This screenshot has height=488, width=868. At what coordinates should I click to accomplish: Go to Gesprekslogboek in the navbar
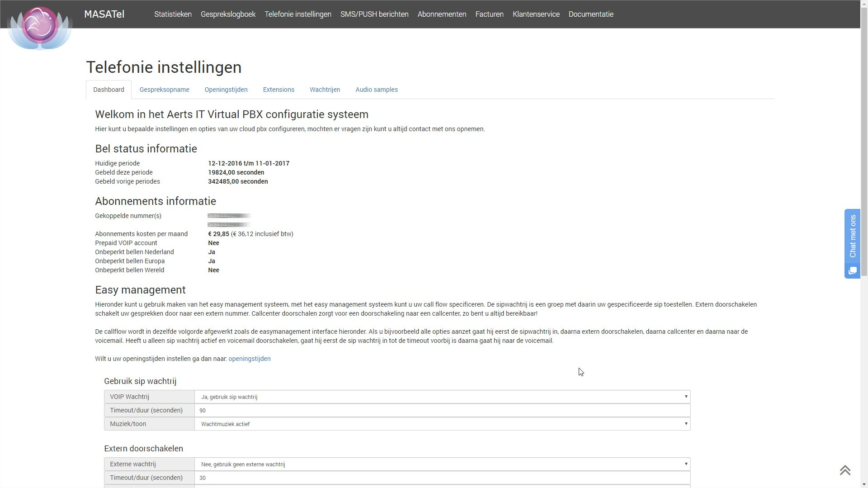tap(228, 14)
